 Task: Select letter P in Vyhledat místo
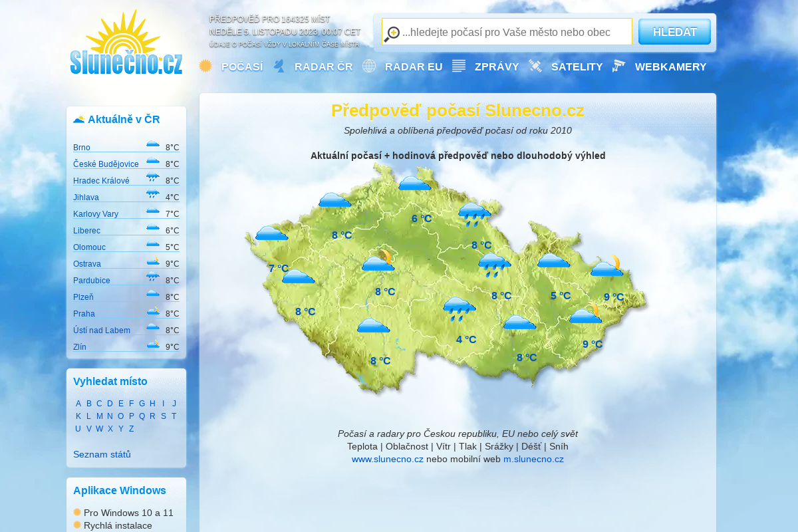point(131,416)
